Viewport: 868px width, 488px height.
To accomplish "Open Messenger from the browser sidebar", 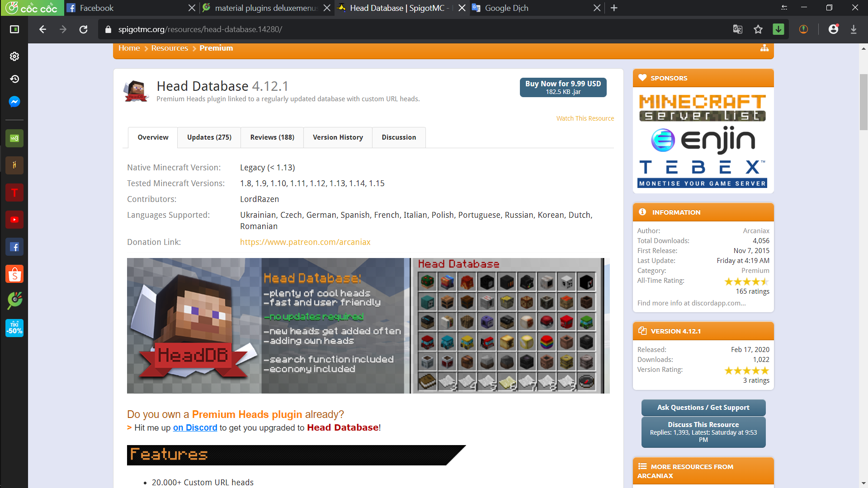I will click(14, 102).
